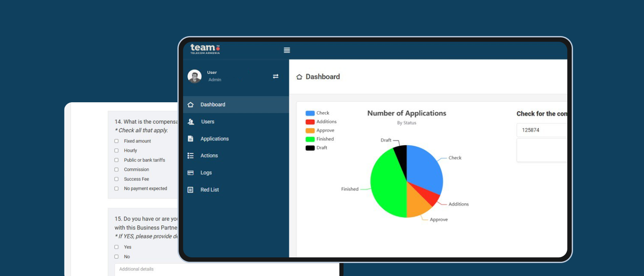Toggle the black Draft legend swatch

tap(310, 148)
